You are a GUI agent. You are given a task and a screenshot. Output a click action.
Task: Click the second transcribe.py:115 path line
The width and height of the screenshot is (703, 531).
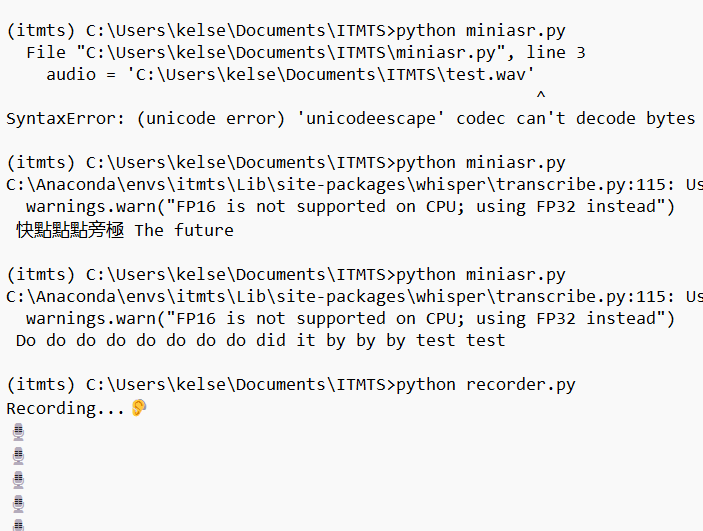coord(350,296)
